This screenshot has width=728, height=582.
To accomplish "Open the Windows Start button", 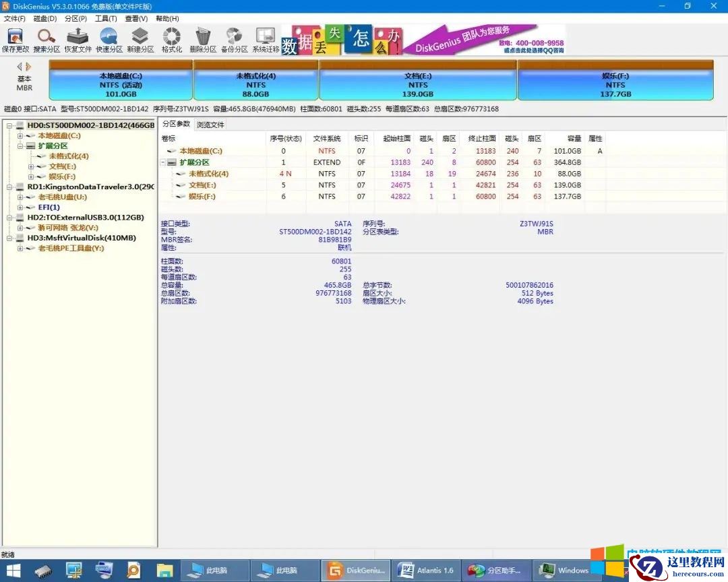I will (13, 571).
